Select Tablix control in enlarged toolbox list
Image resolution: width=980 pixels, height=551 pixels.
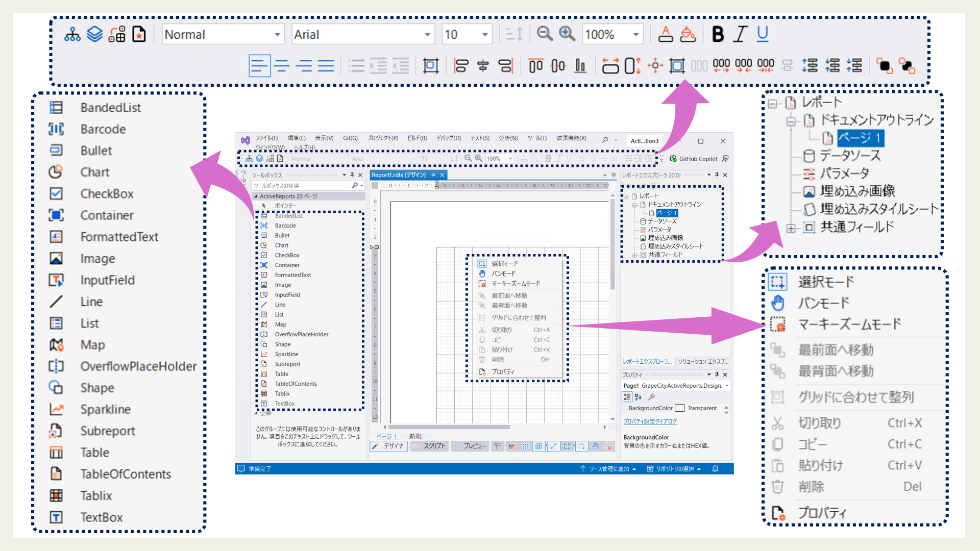click(96, 495)
